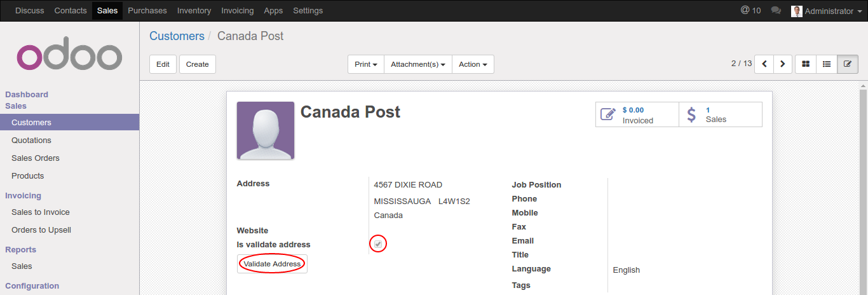Click the dollar sign Sales icon

pyautogui.click(x=691, y=114)
